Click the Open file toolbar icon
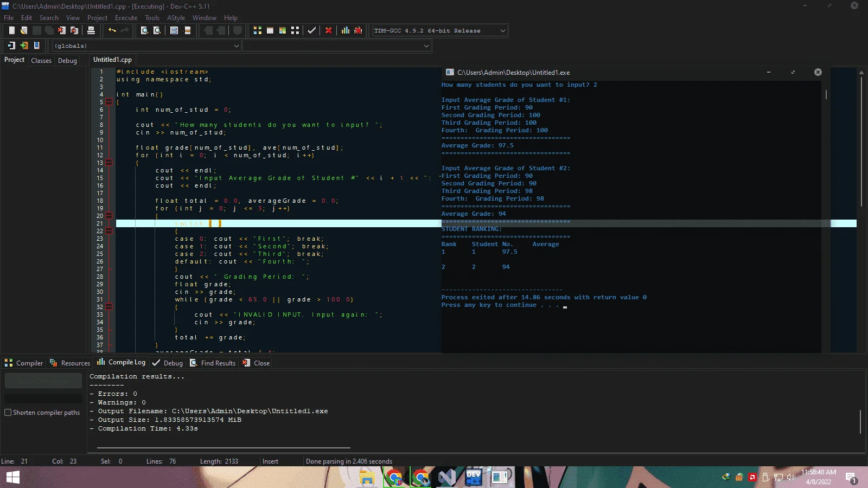868x488 pixels. 24,30
